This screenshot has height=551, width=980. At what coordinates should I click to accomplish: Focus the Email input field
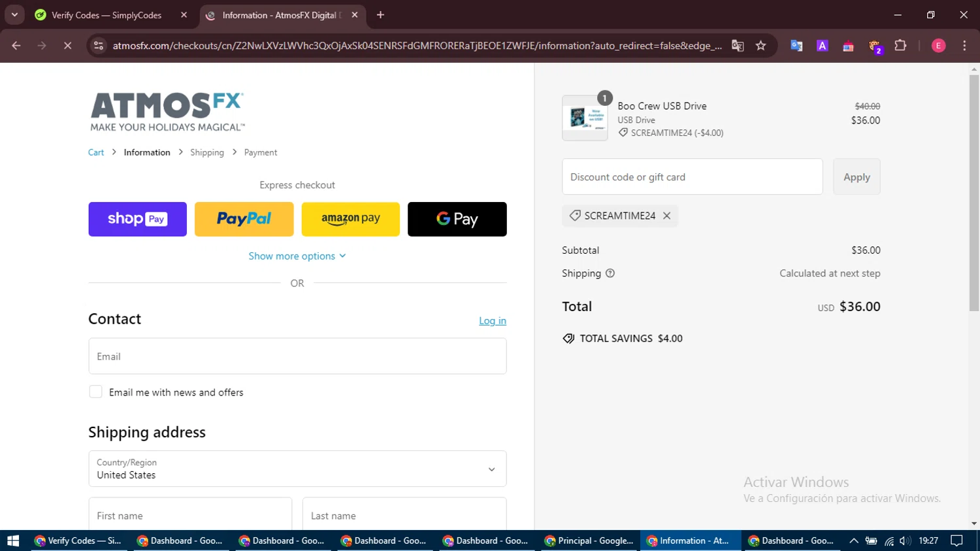point(297,356)
